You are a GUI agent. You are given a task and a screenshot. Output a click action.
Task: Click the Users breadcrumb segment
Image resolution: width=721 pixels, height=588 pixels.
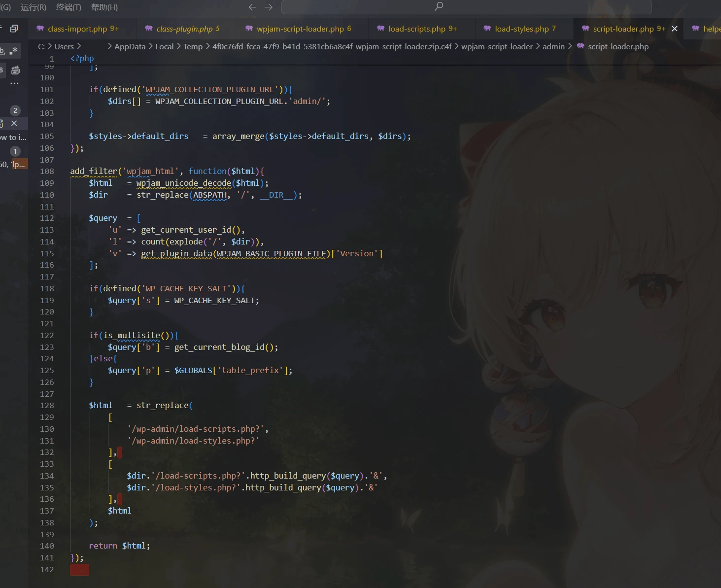coord(64,46)
